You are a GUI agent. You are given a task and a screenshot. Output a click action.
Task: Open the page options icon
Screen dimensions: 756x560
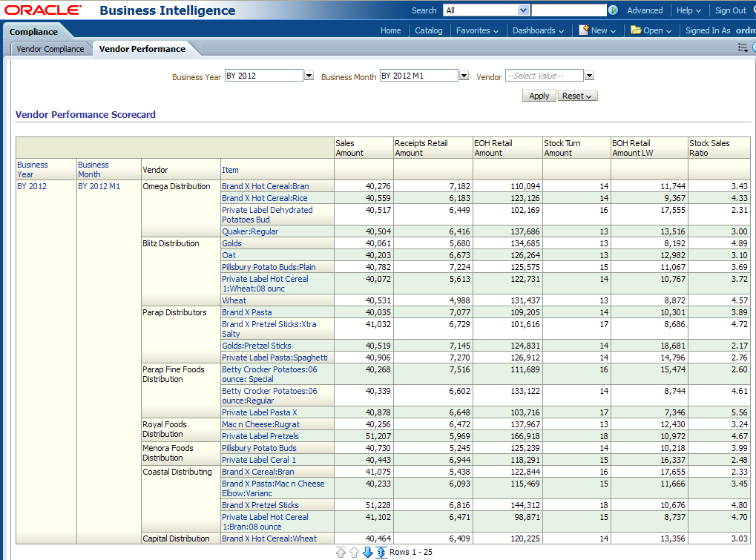coord(743,48)
